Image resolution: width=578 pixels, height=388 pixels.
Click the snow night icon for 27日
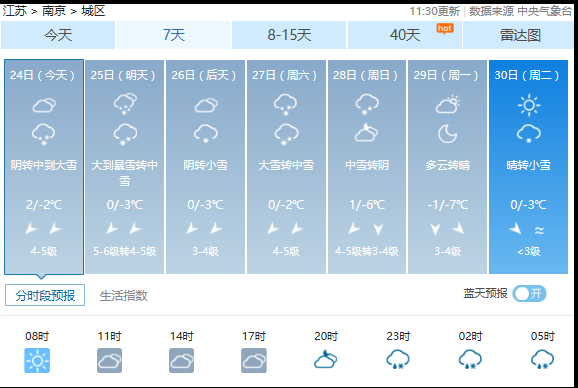coord(286,134)
